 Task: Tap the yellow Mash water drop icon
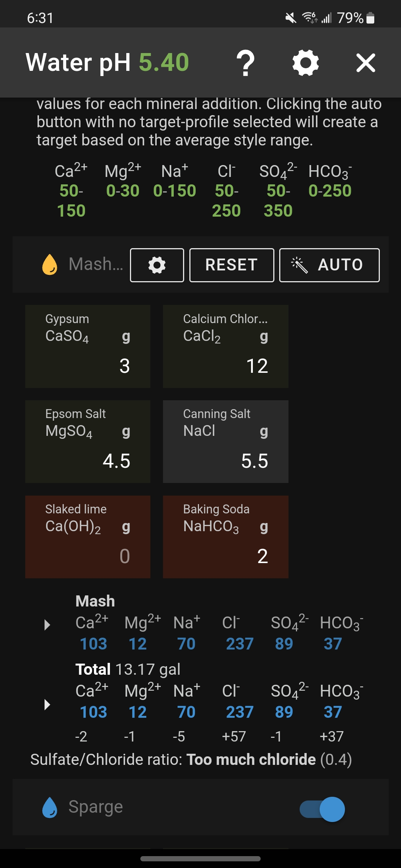point(50,264)
